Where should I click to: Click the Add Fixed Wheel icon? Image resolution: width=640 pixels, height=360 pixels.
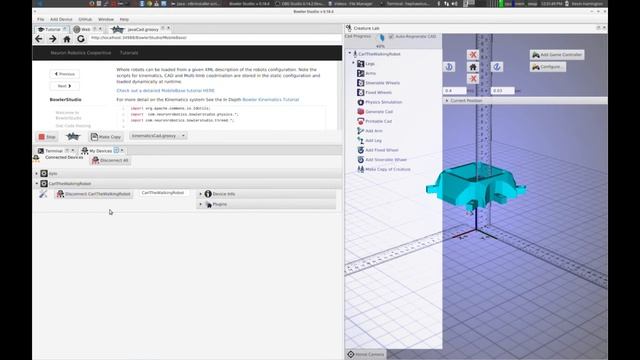coord(360,150)
